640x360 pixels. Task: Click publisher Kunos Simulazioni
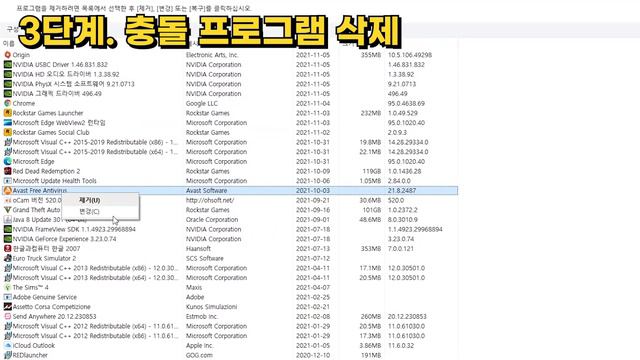pyautogui.click(x=211, y=307)
